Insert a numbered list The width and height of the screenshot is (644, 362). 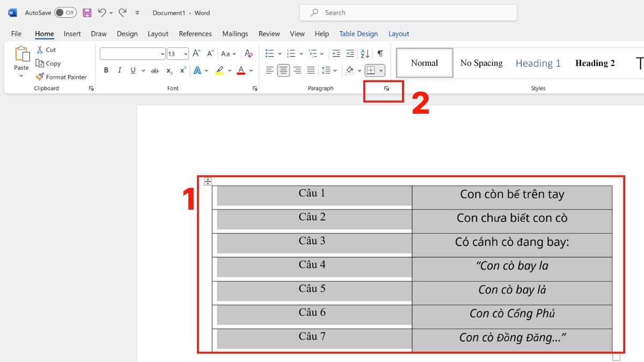tap(291, 54)
